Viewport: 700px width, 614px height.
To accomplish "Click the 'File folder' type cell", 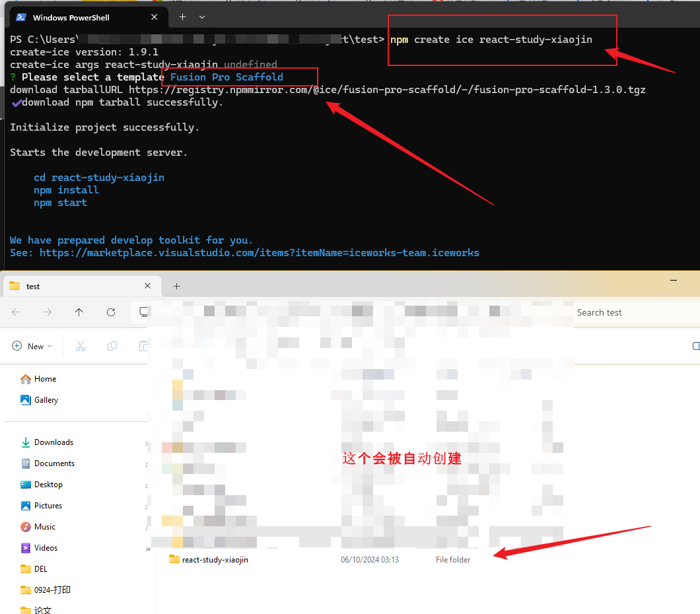I will [453, 560].
